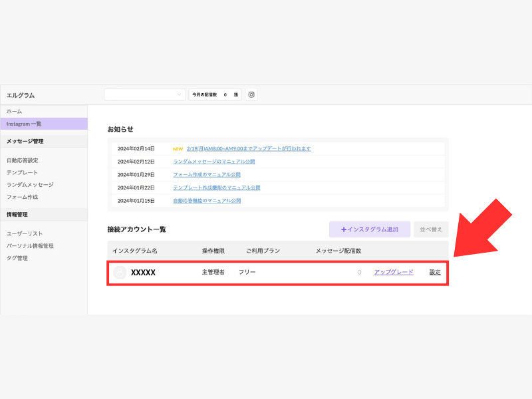Click the Instagram icon in top bar
532x399 pixels.
(251, 94)
